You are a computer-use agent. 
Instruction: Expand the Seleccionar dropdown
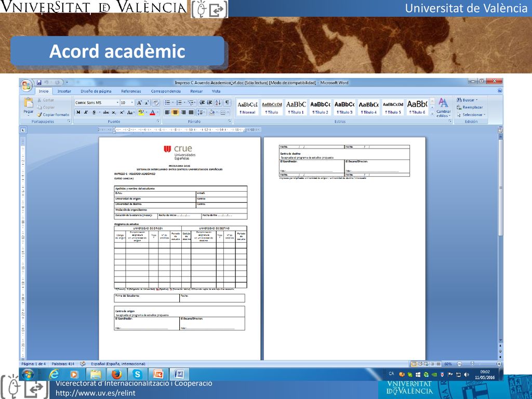(x=485, y=115)
